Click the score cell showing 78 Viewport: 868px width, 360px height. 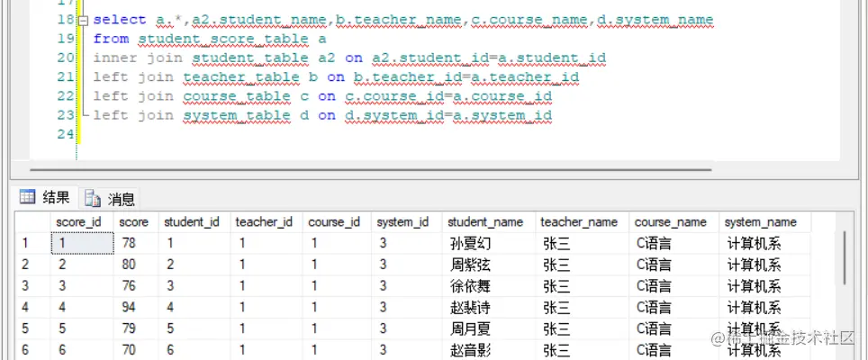point(136,243)
